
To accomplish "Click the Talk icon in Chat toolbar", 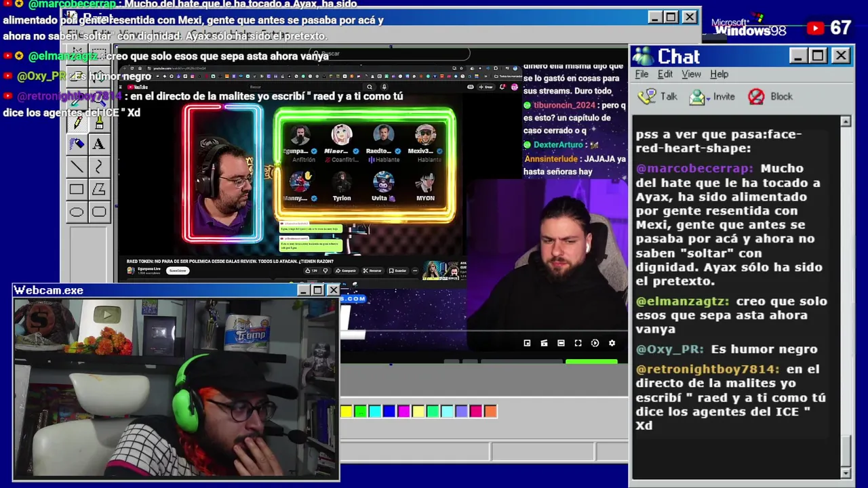I will 647,97.
